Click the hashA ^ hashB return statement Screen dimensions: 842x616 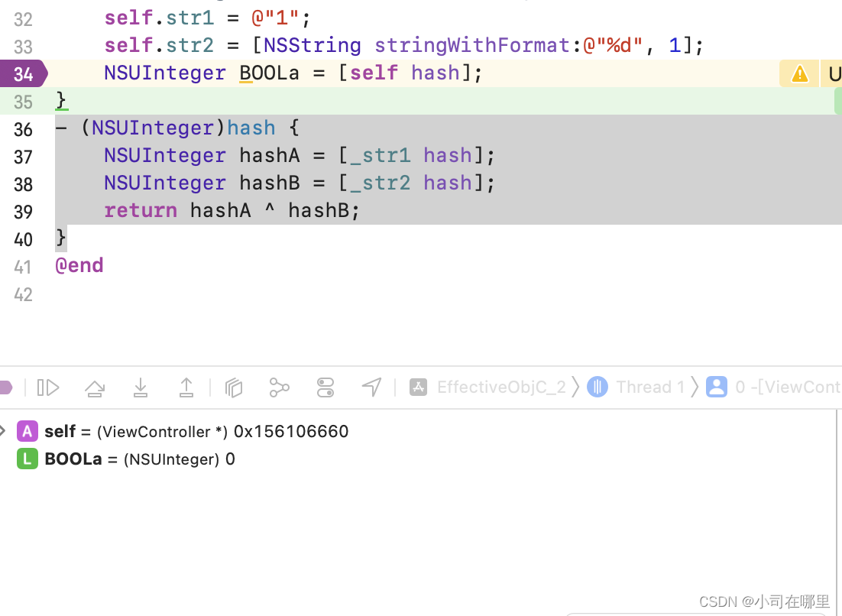point(274,211)
